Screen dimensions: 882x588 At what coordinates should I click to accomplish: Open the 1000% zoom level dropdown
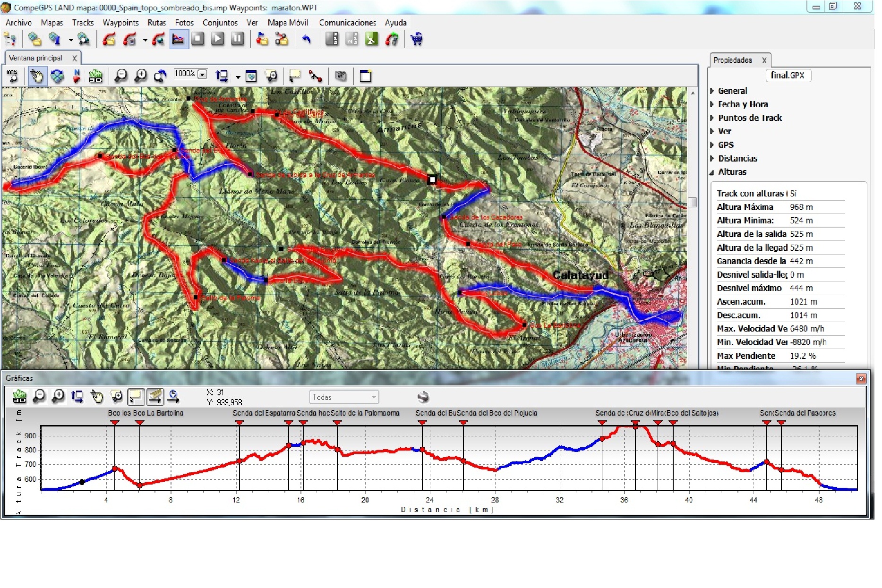click(x=203, y=74)
